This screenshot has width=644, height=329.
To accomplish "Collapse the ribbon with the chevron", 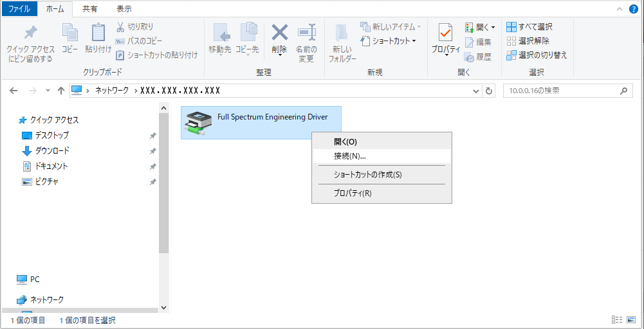I will 620,9.
